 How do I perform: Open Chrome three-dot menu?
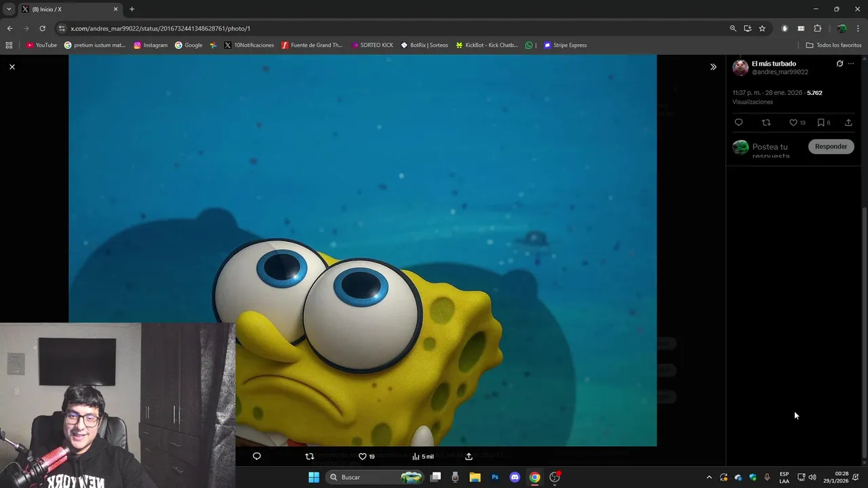[858, 28]
